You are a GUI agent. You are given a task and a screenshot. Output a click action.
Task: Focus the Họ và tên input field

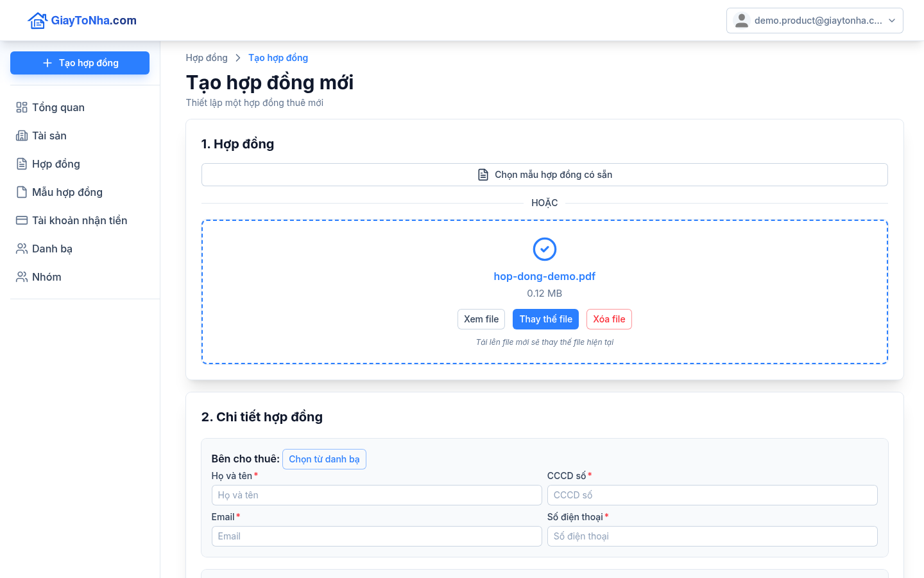tap(377, 495)
